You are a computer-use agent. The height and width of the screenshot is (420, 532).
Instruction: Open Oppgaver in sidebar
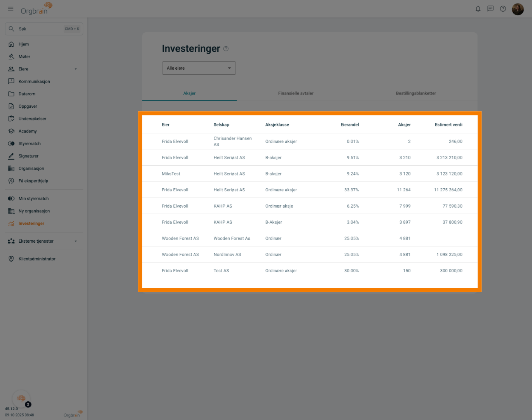coord(28,107)
